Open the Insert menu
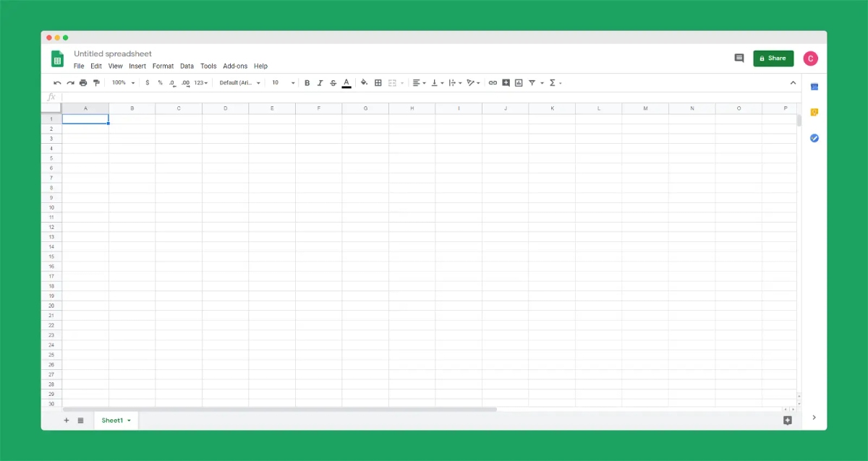Viewport: 868px width, 461px height. [137, 66]
